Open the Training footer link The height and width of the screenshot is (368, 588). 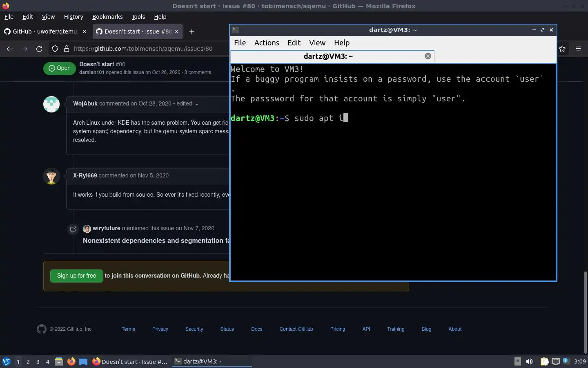[x=396, y=329]
